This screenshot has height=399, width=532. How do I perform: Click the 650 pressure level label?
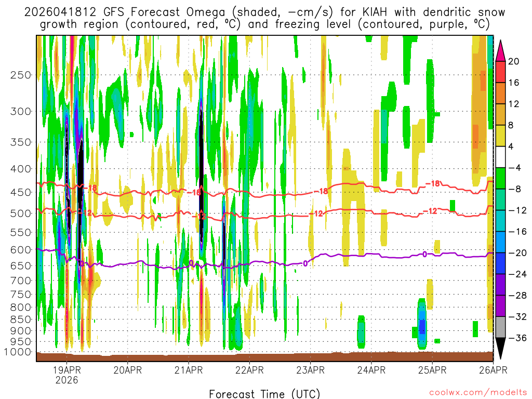[x=21, y=265]
